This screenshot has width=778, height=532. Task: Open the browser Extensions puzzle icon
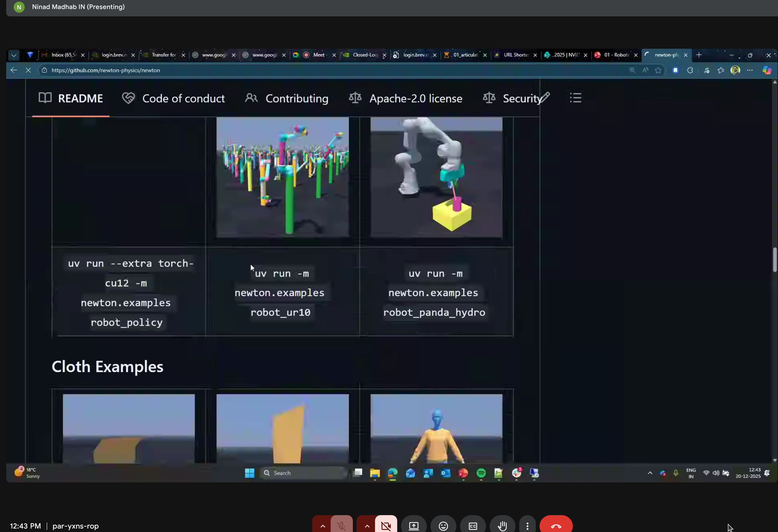pos(690,70)
